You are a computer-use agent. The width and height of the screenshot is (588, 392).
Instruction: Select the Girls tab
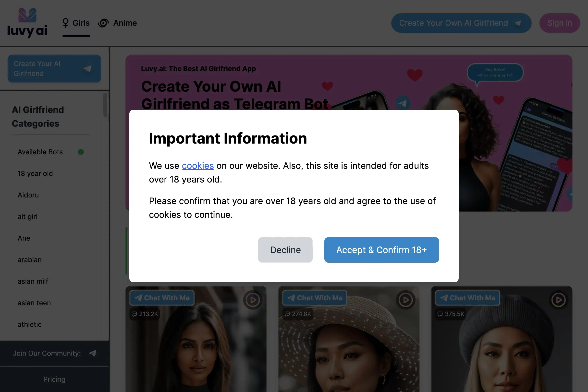pos(81,23)
